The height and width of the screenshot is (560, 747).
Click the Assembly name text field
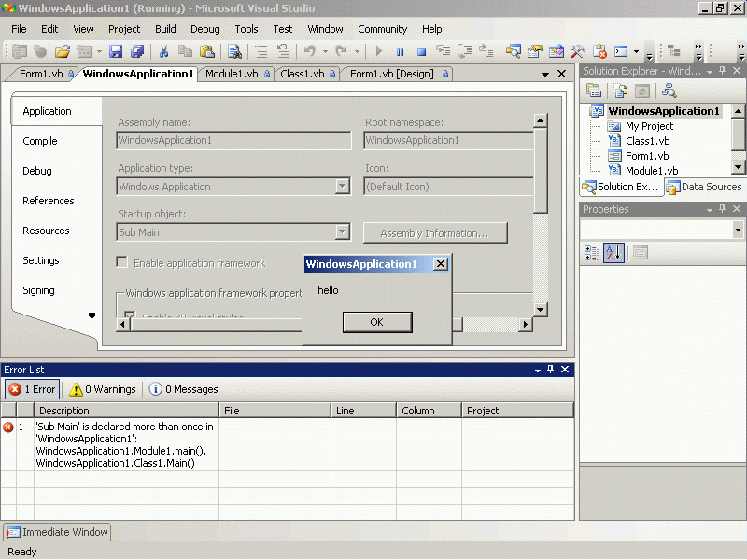[233, 141]
